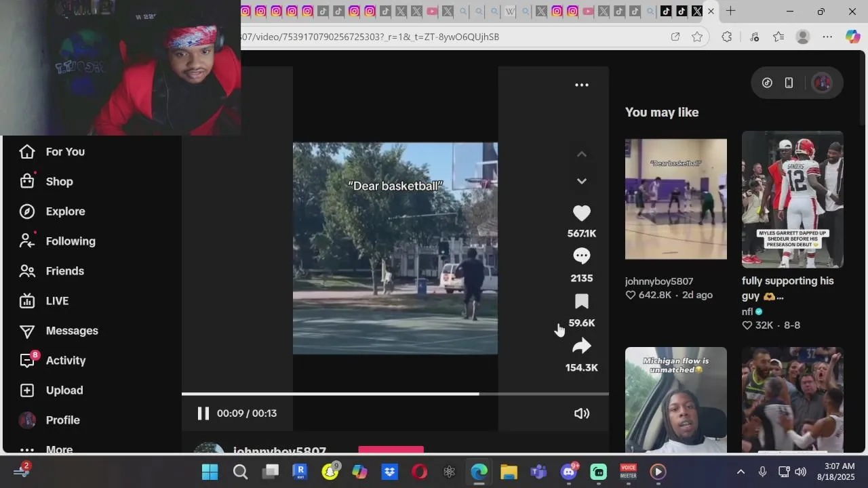Open Discord from the taskbar

pos(569,472)
